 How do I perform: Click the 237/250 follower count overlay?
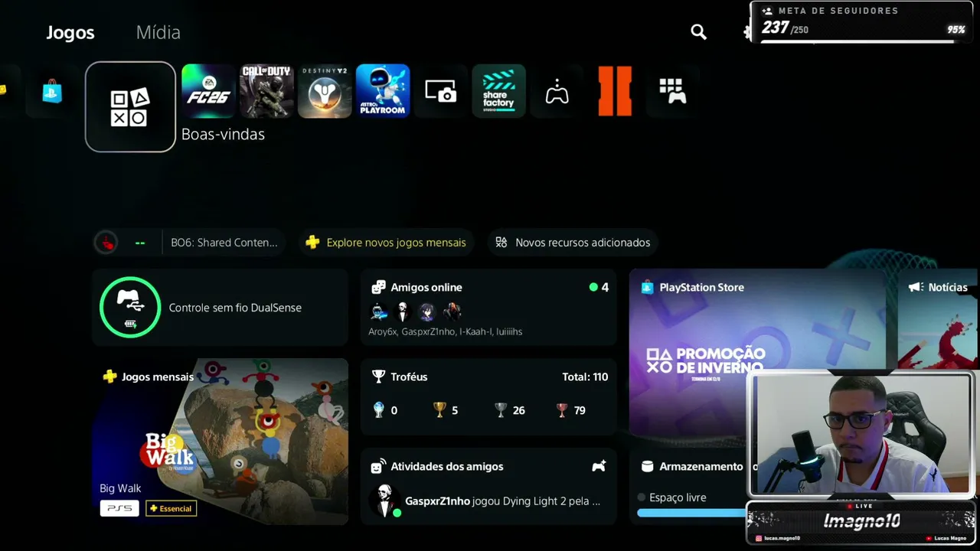(x=785, y=28)
